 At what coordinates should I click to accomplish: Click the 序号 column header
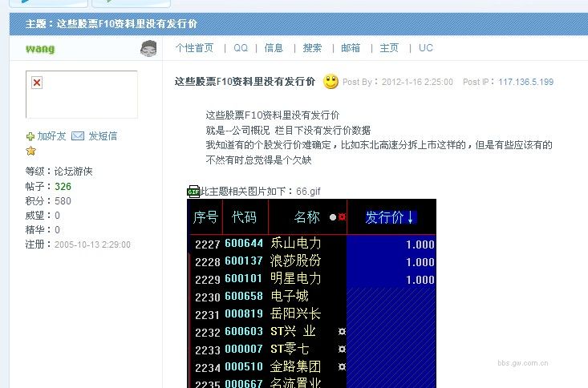tap(205, 217)
